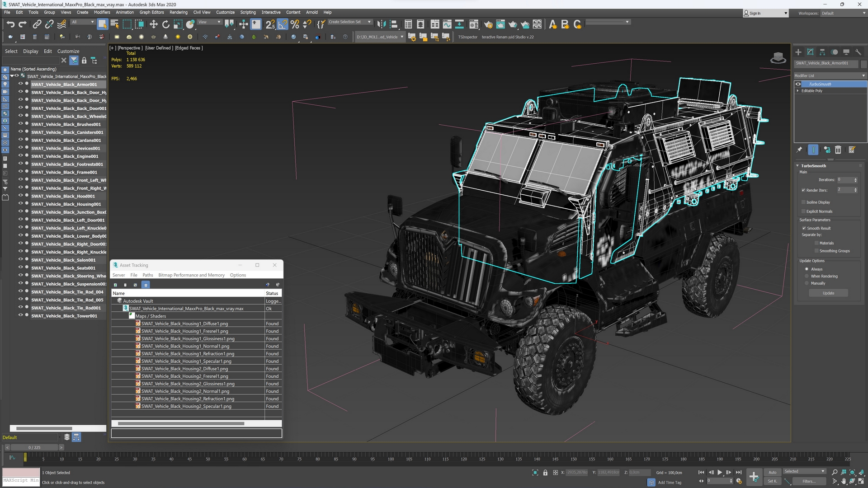Screen dimensions: 868x488
Task: Open the Hierarchy panel icon
Action: [x=822, y=52]
